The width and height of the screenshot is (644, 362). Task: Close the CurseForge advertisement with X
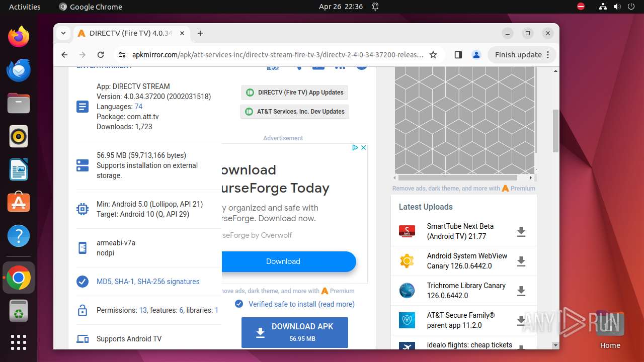pos(363,147)
